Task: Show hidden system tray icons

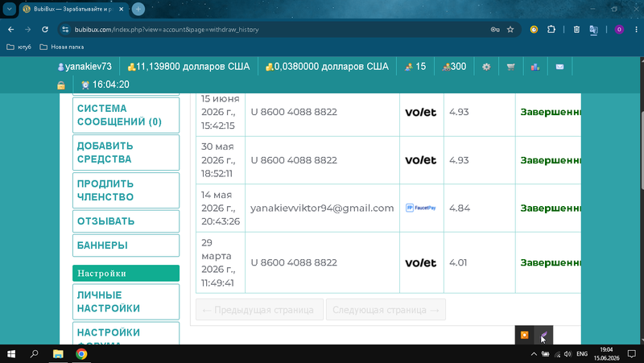Action: pos(534,354)
